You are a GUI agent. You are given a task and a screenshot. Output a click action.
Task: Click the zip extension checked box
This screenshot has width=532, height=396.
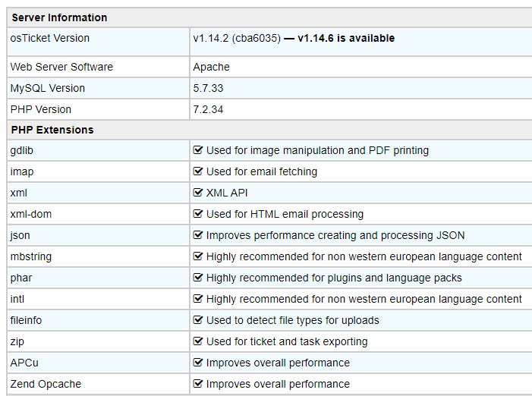[x=198, y=341]
